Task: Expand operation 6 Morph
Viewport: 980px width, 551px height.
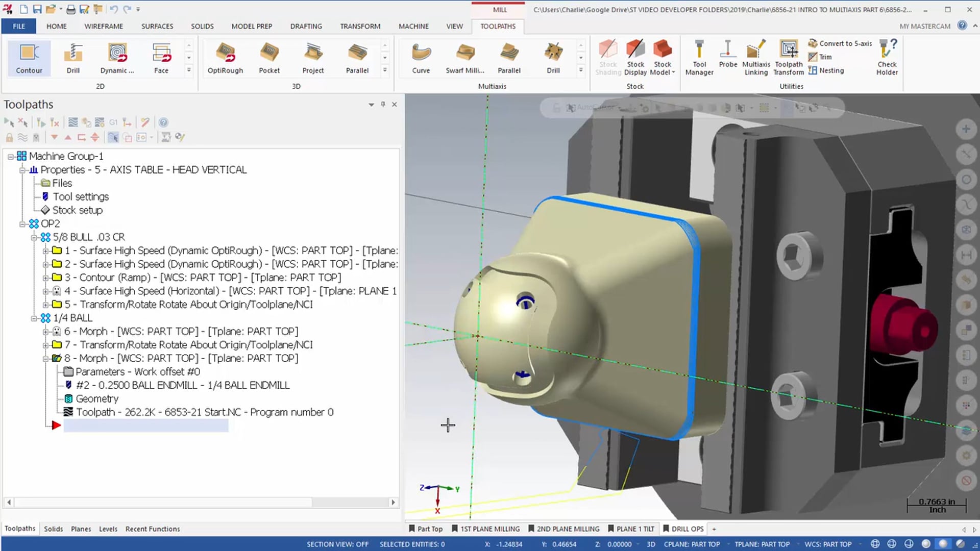Action: [46, 332]
